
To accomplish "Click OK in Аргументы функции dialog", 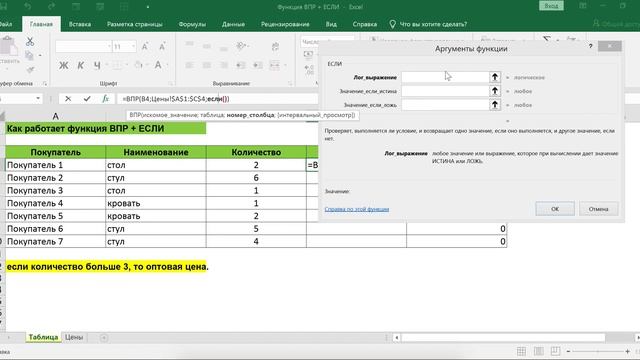I will (x=555, y=209).
